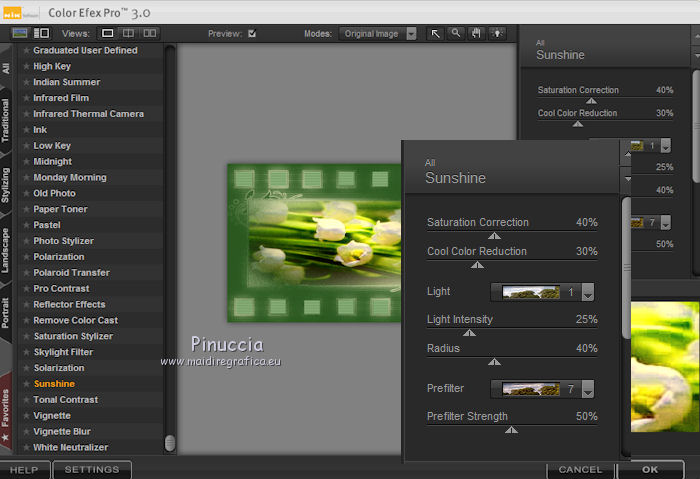Toggle favorite star for Tonal Contrast
Screen dimensions: 700x479
tap(26, 400)
